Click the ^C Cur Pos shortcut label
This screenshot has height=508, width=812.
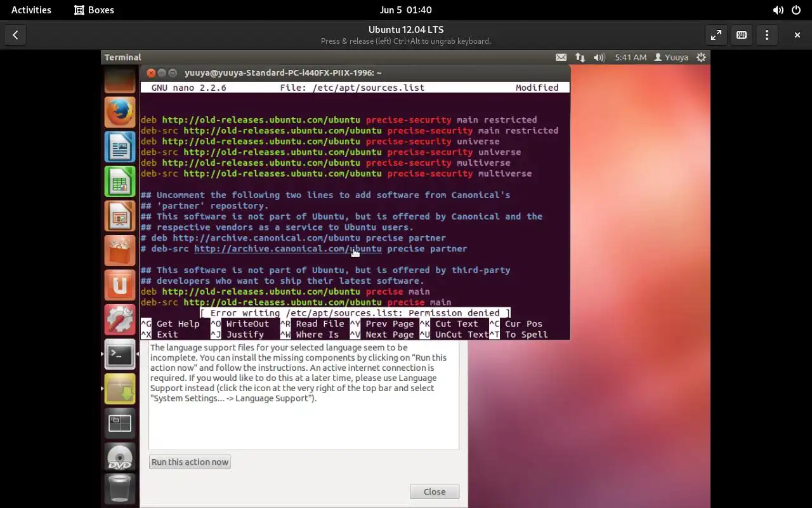[516, 324]
